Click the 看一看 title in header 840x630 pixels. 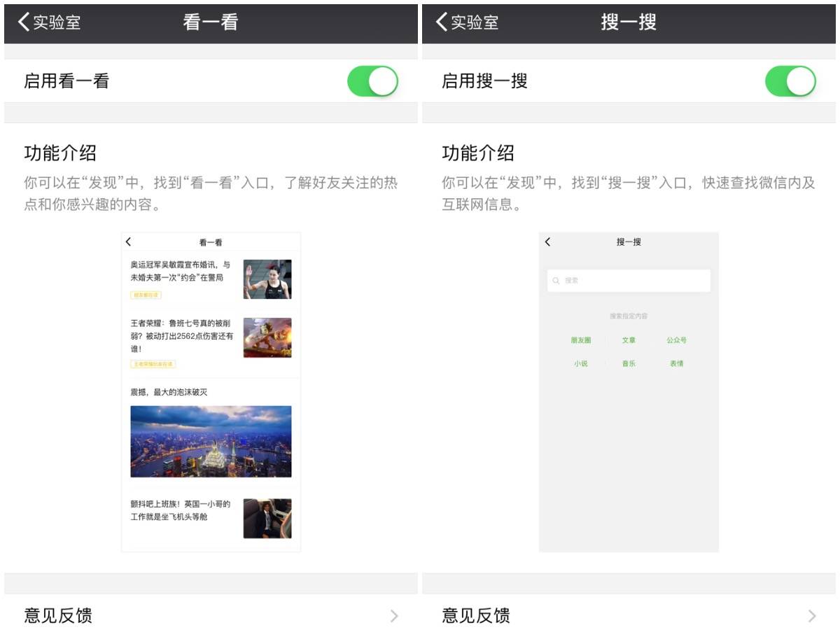click(x=211, y=22)
